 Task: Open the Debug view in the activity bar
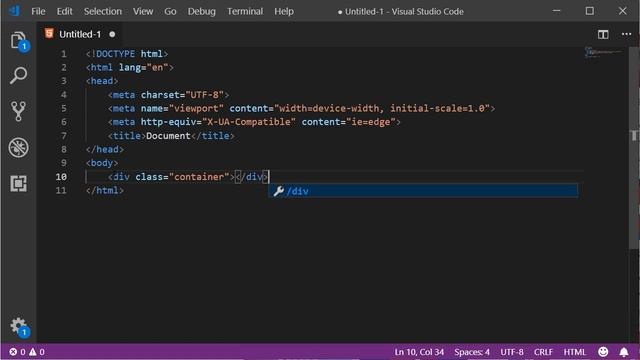[x=18, y=147]
